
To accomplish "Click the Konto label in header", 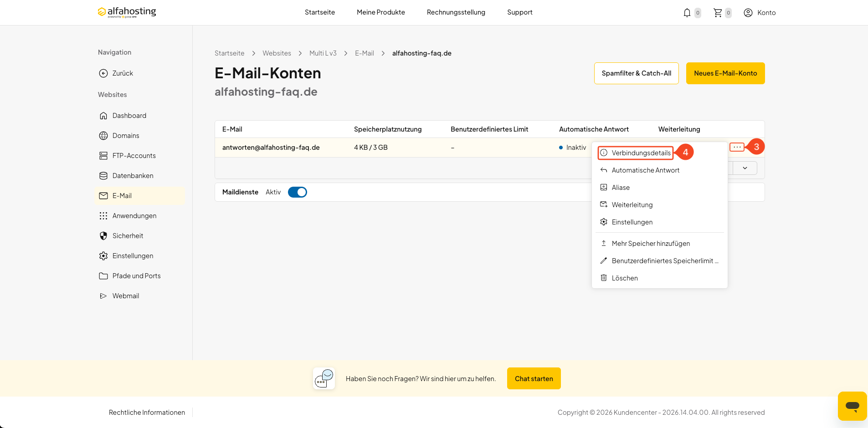I will pos(766,13).
